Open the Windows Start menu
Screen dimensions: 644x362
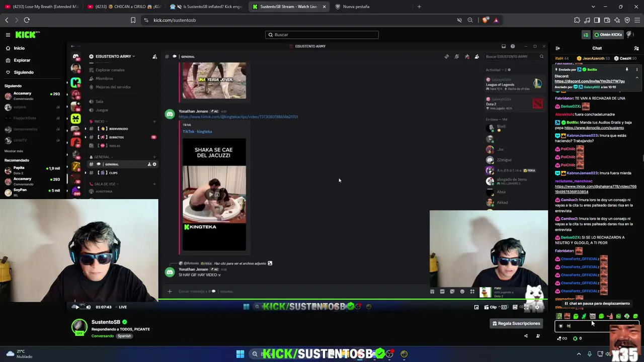pos(240,354)
